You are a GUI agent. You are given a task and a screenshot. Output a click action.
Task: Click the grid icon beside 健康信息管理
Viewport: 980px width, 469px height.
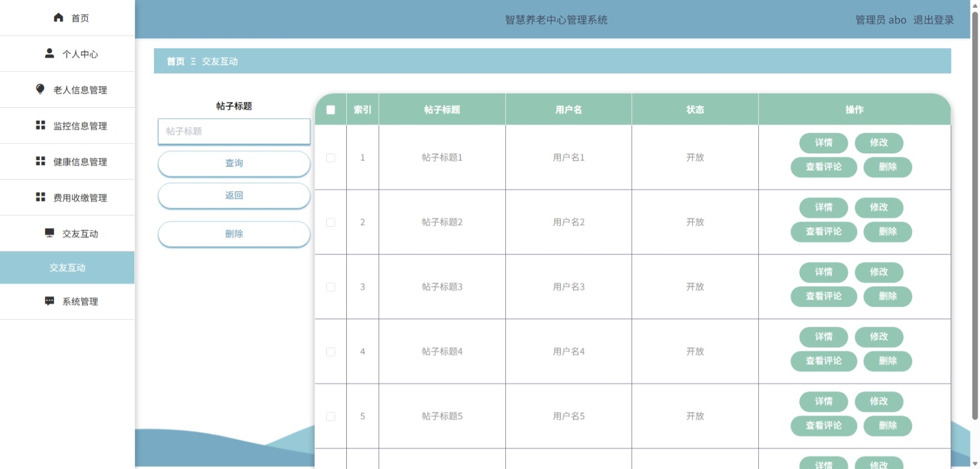pos(41,161)
